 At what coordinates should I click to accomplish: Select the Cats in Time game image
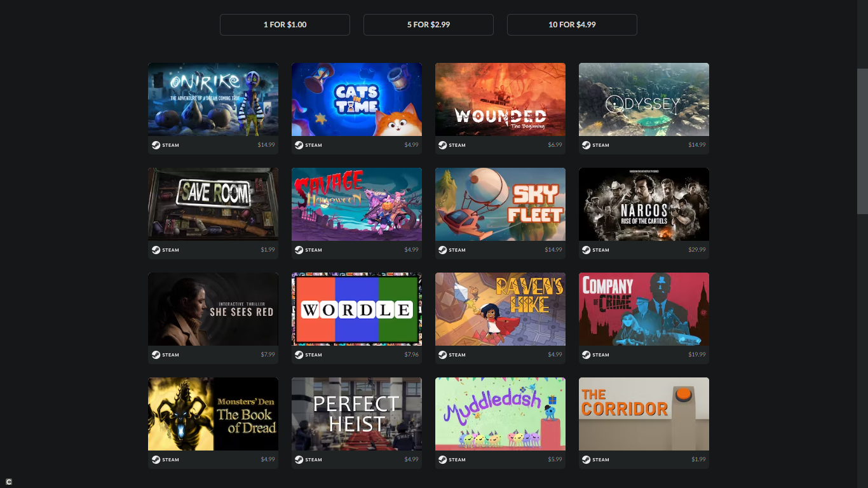[x=356, y=99]
